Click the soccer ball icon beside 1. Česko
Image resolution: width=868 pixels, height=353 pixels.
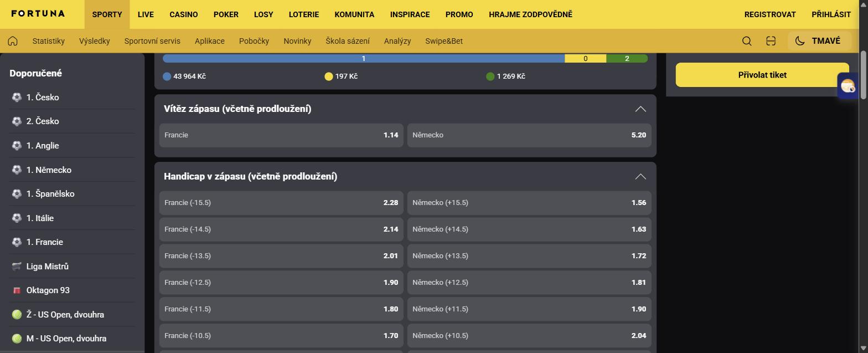(x=17, y=98)
